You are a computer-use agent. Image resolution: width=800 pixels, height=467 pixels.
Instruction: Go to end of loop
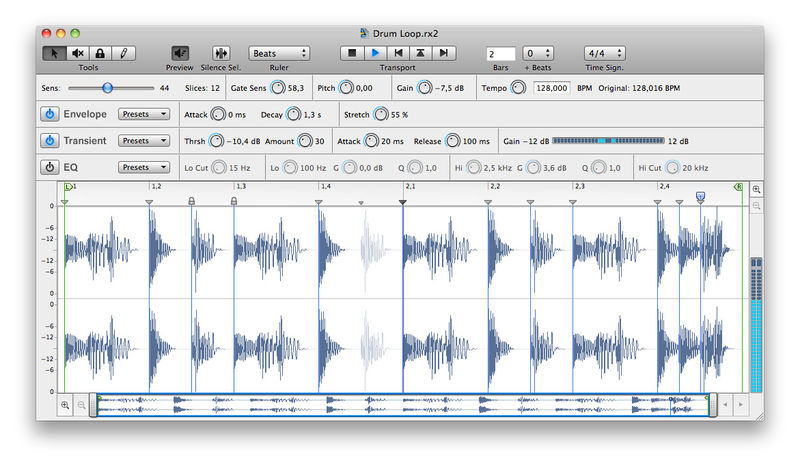point(444,53)
